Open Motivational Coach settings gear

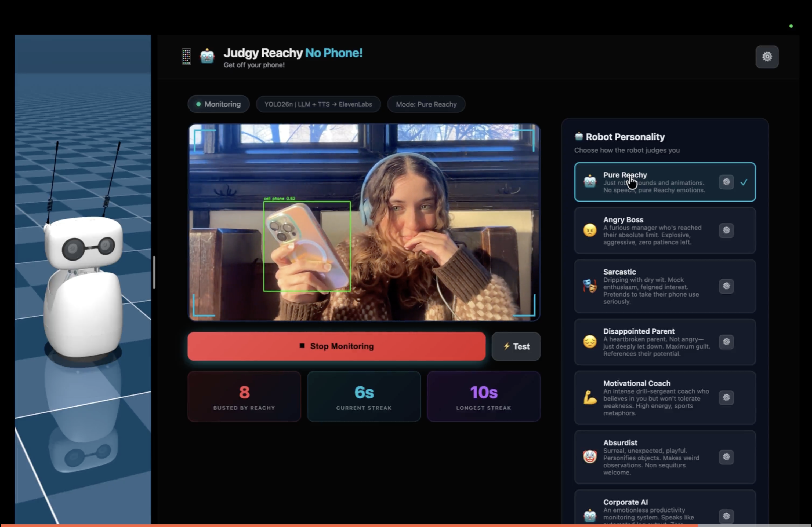(x=726, y=397)
